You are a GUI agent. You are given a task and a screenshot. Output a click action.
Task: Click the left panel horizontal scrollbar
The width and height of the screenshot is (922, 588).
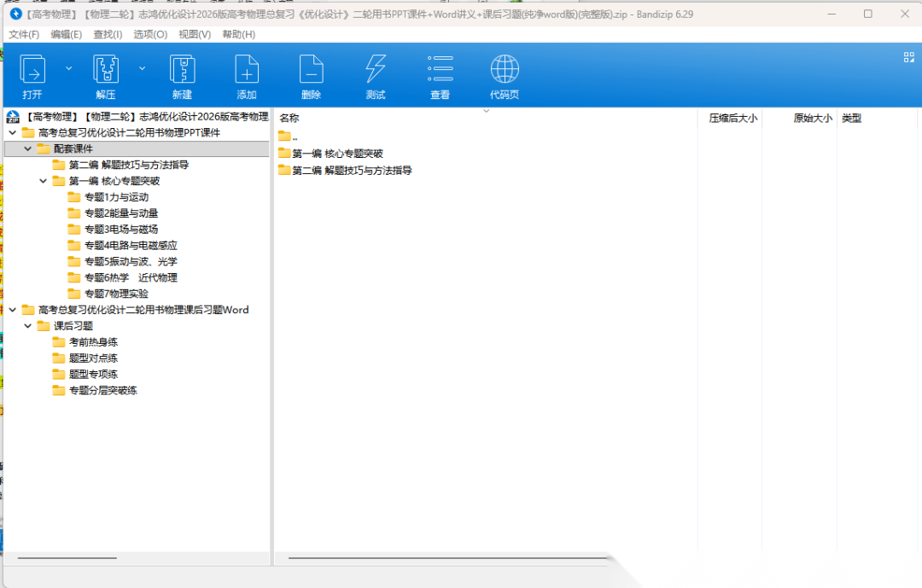tap(67, 558)
